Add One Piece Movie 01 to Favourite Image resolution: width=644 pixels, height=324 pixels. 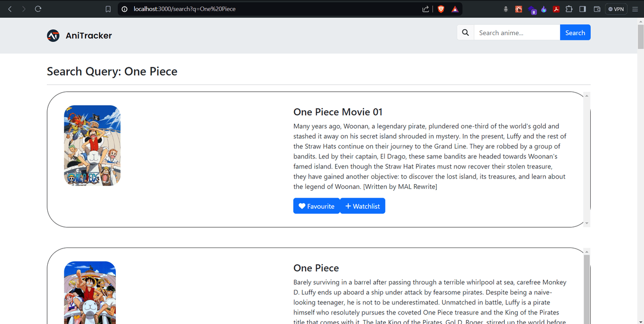(316, 206)
